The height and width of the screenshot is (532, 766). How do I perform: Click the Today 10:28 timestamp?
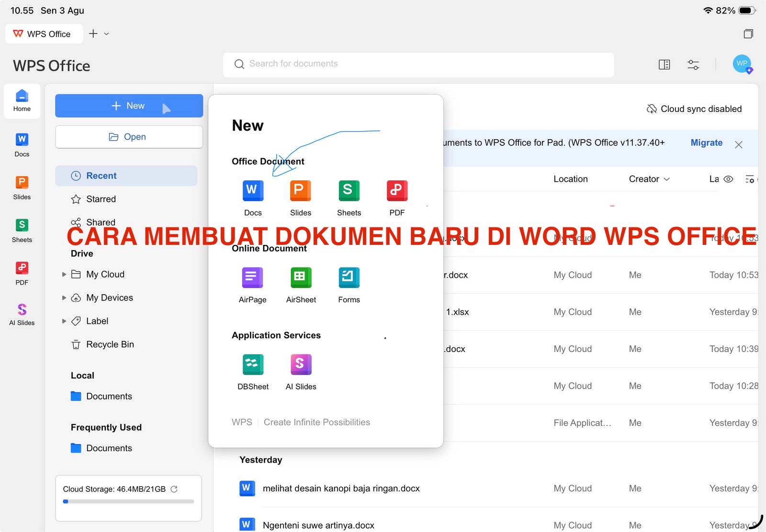733,386
